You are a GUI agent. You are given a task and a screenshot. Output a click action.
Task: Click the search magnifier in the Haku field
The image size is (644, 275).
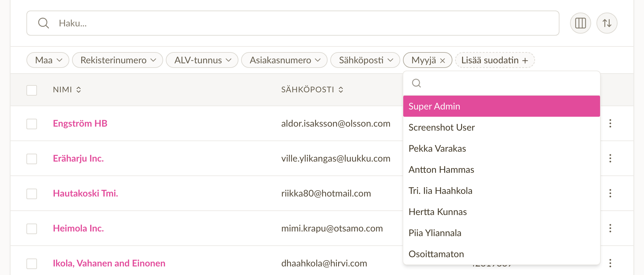(x=44, y=23)
